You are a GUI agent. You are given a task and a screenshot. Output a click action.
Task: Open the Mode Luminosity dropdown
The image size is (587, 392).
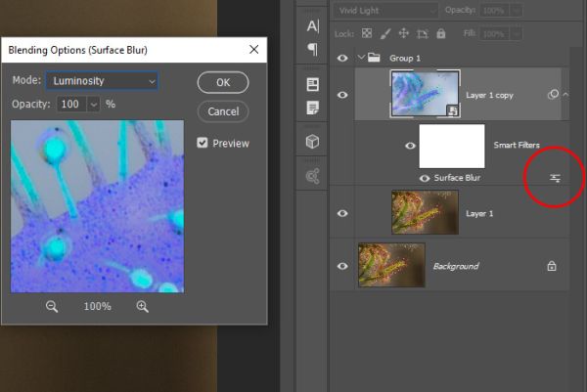[102, 81]
